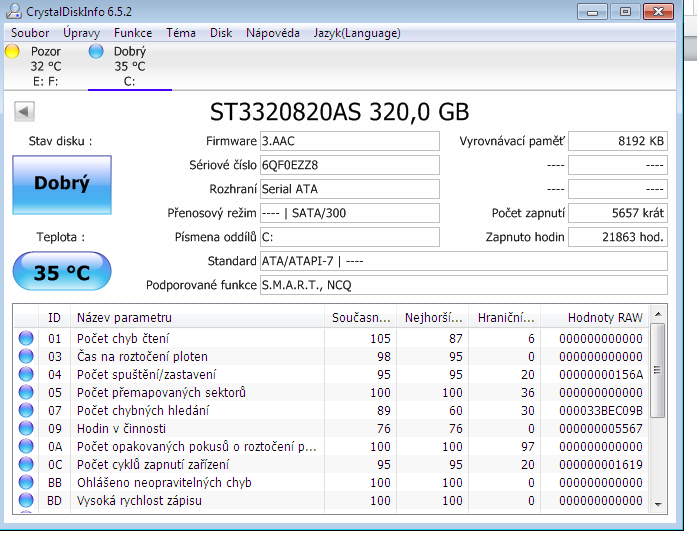Screen dimensions: 697x535
Task: Click status orb in row 07 Počet chybných hledání
Action: (26, 410)
